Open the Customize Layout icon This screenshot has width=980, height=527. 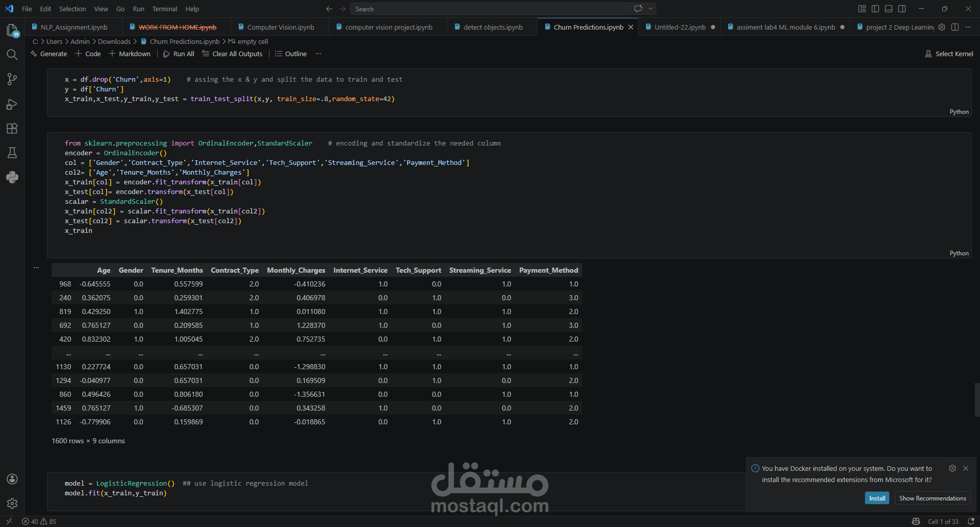pyautogui.click(x=862, y=9)
